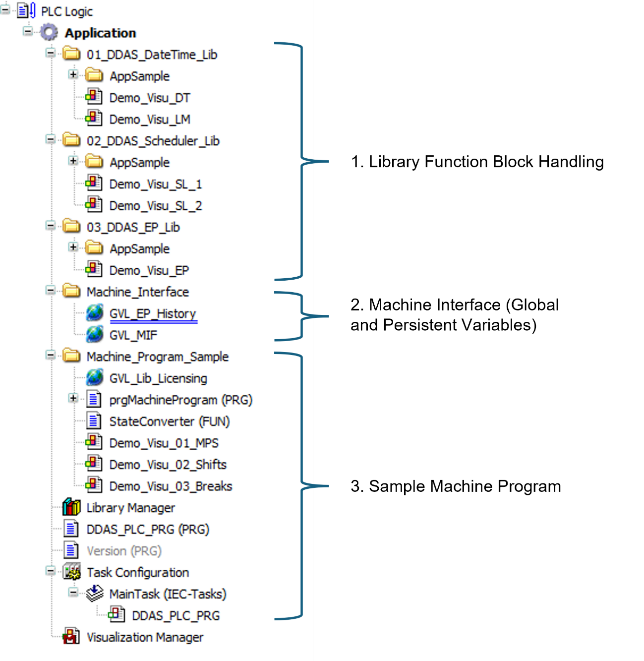The height and width of the screenshot is (661, 644).
Task: Select the StateConverter (FUN) entry
Action: [x=170, y=421]
